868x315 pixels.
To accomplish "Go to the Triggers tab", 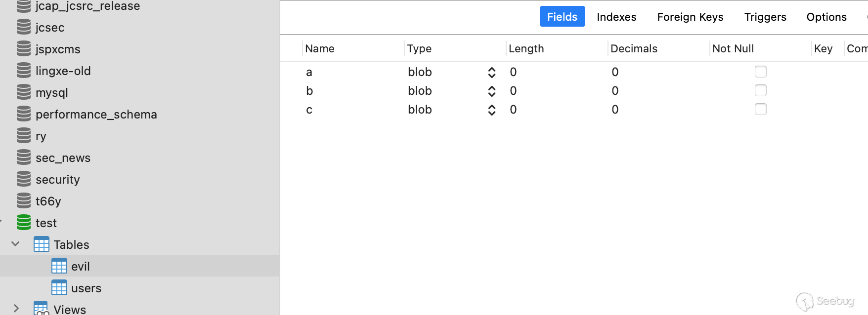I will click(765, 17).
